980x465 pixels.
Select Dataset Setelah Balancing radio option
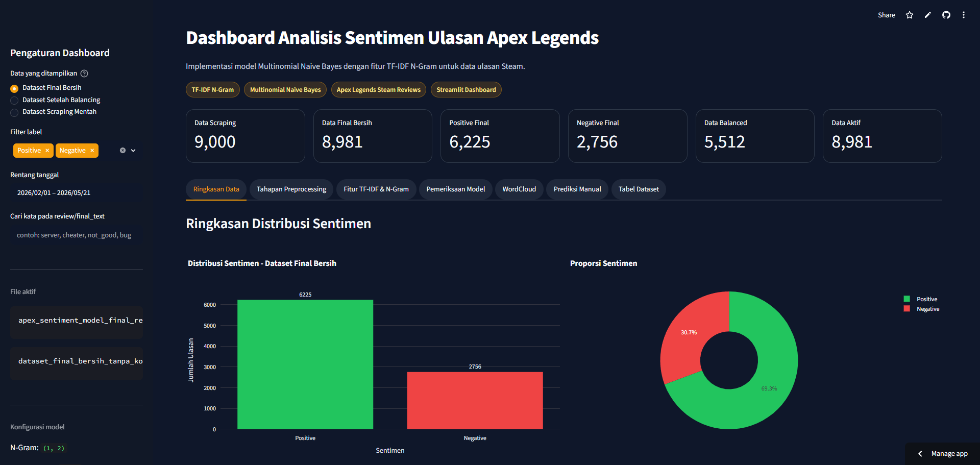[55, 100]
